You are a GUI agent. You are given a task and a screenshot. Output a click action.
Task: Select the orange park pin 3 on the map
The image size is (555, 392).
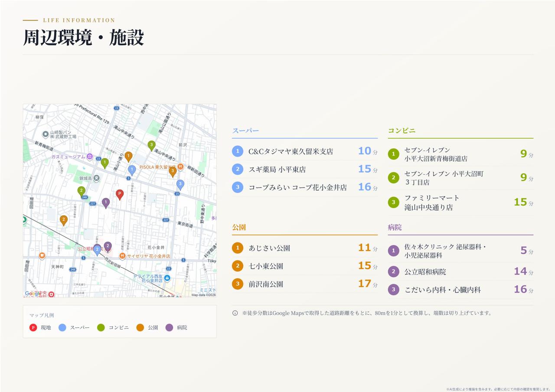pos(173,172)
